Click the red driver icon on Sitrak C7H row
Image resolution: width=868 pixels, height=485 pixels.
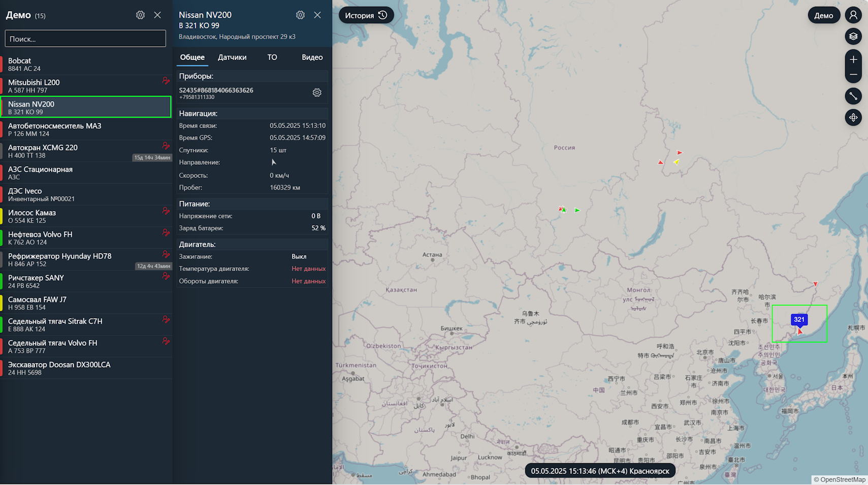pos(166,320)
